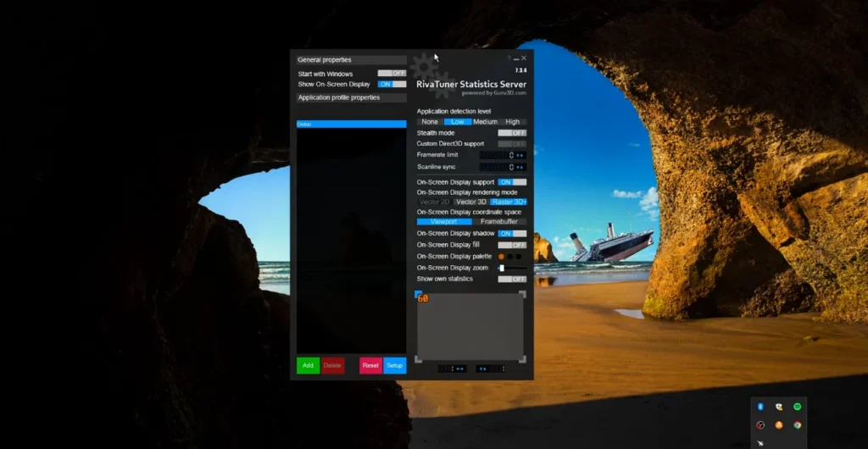
Task: Open the Google Chrome tray icon
Action: click(797, 425)
